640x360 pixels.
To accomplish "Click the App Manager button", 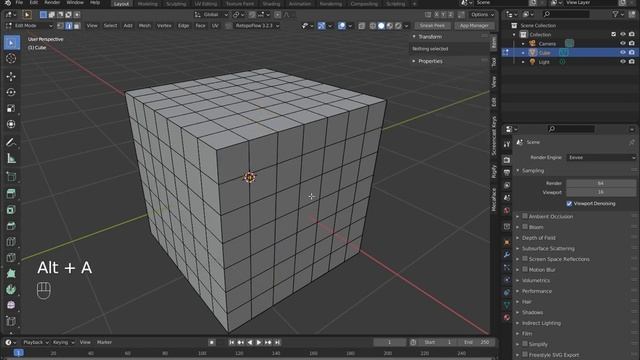I will 474,26.
